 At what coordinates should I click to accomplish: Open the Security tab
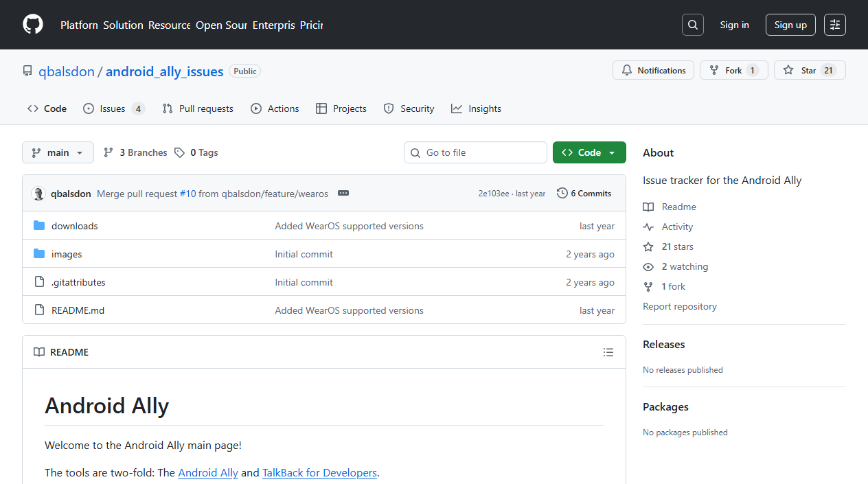pos(409,108)
